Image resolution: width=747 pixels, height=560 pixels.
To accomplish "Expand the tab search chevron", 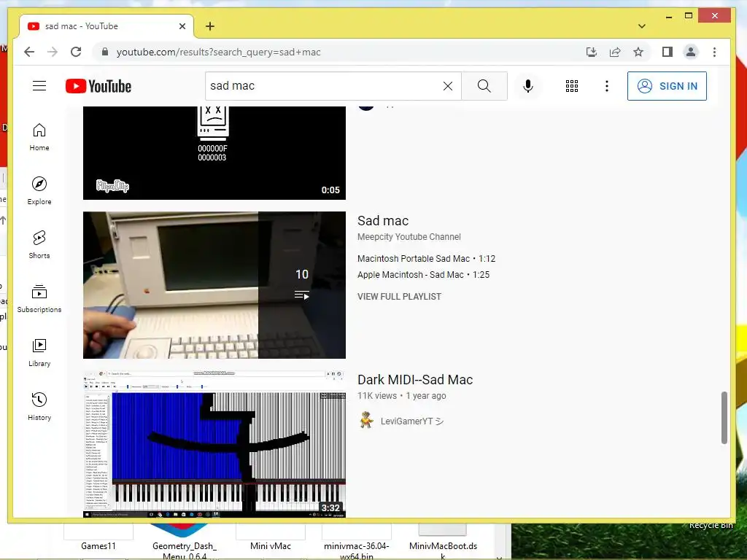I will click(642, 26).
